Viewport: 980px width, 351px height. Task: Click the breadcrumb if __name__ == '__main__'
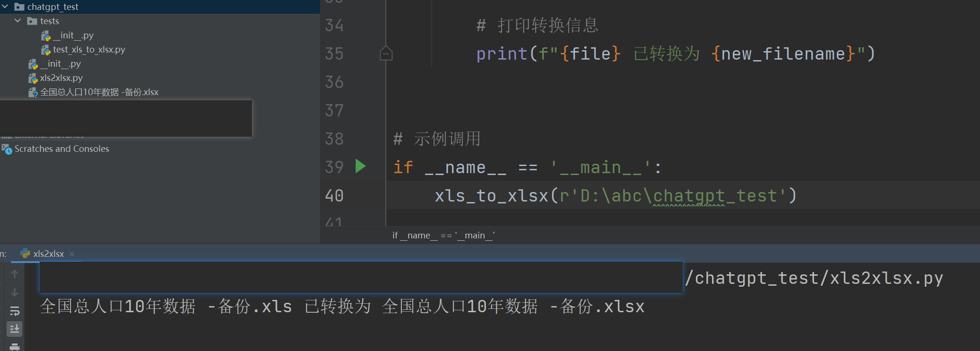tap(443, 235)
